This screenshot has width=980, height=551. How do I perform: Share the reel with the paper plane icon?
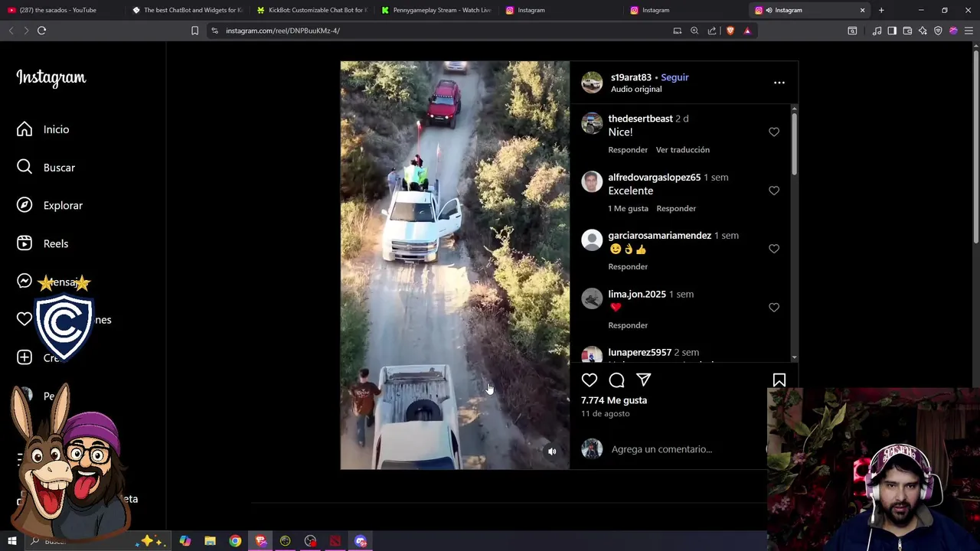tap(643, 380)
